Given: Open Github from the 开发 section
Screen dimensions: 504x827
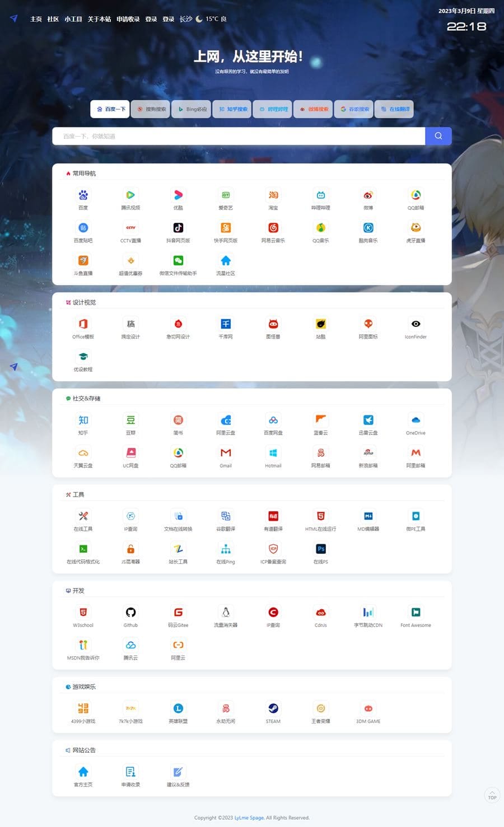Looking at the screenshot, I should (130, 615).
